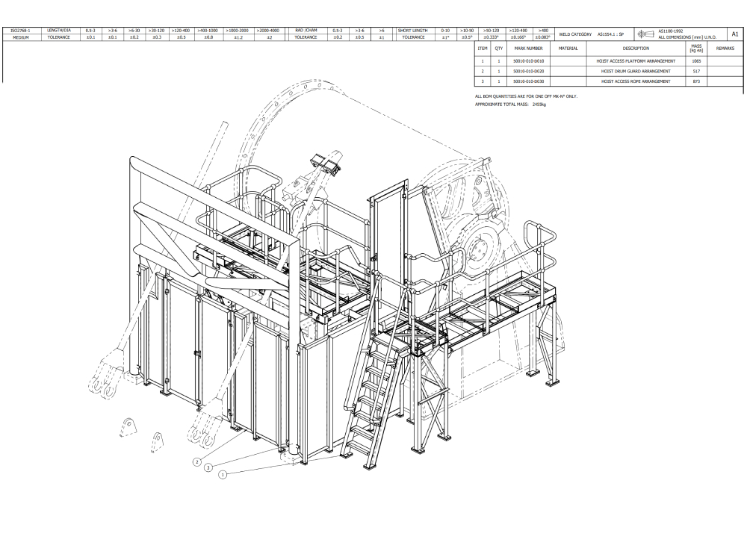This screenshot has height=560, width=747.
Task: Select mark number 50010-010-D020
Action: [x=528, y=71]
